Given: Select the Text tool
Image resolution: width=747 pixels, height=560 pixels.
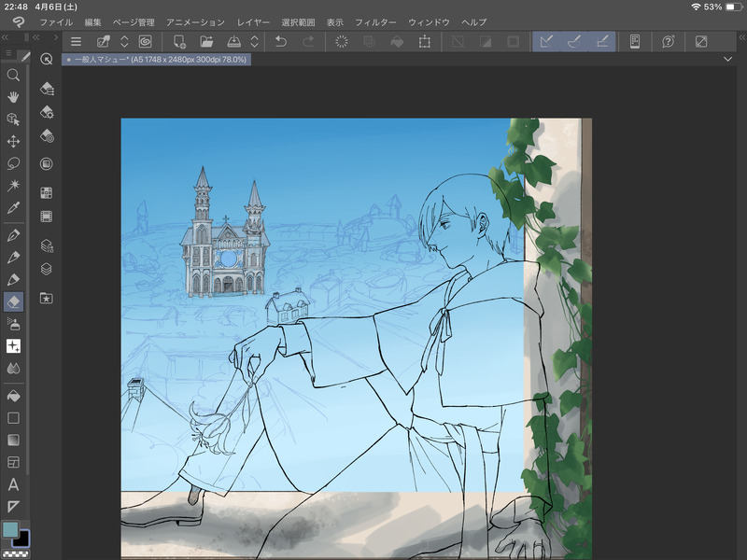Looking at the screenshot, I should pyautogui.click(x=13, y=483).
